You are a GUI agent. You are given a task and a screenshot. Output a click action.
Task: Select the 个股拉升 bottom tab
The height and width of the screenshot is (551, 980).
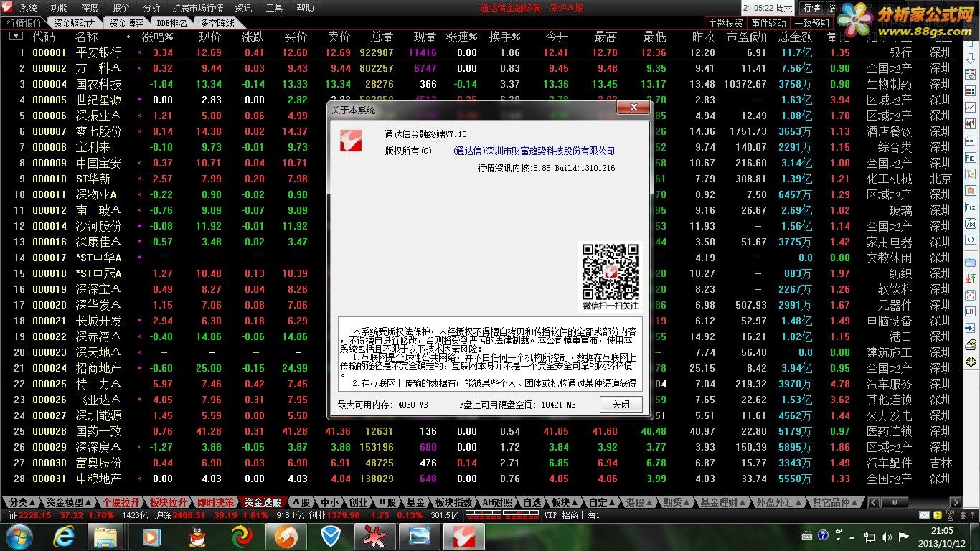point(121,502)
